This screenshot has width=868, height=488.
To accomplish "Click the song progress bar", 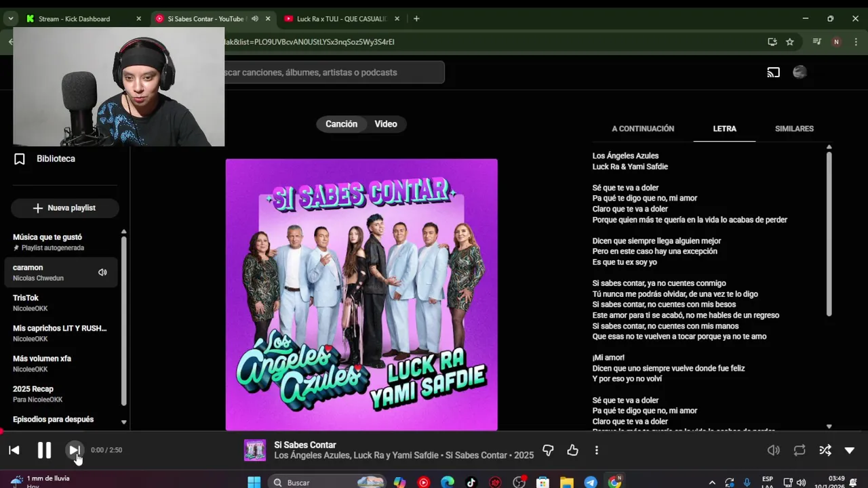I will coord(434,431).
